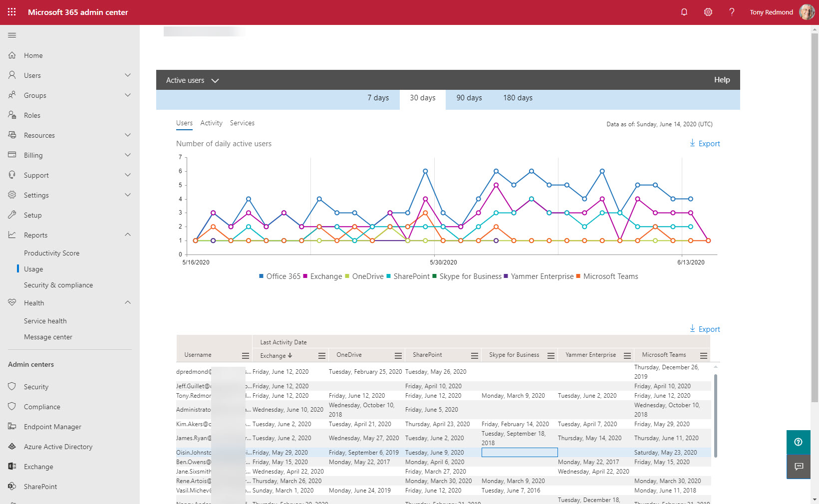Click the Users person icon

pyautogui.click(x=12, y=75)
